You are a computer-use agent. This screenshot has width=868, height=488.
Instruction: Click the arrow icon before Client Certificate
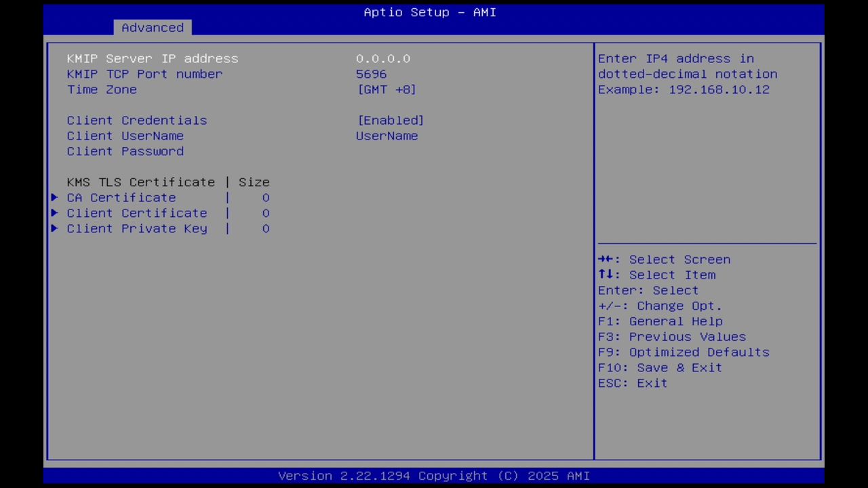coord(54,213)
